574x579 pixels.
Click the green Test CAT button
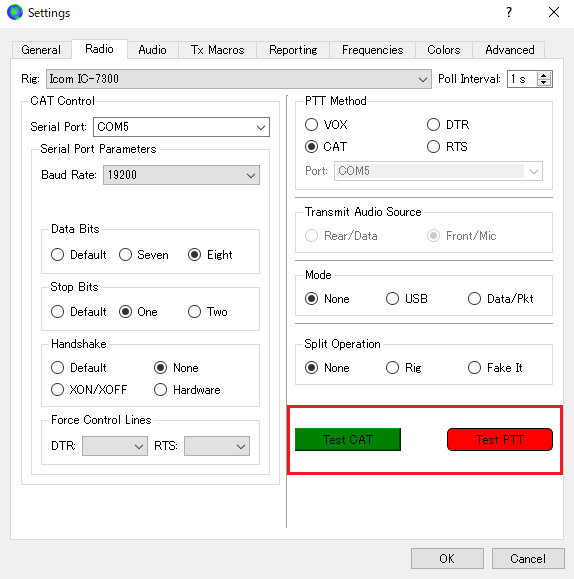(348, 439)
